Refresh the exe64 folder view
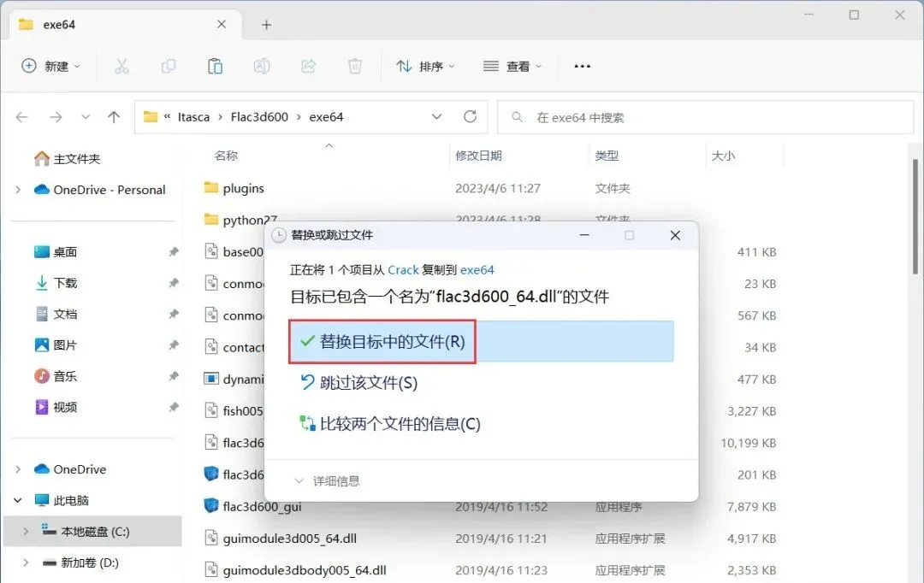Image resolution: width=924 pixels, height=583 pixels. 470,116
